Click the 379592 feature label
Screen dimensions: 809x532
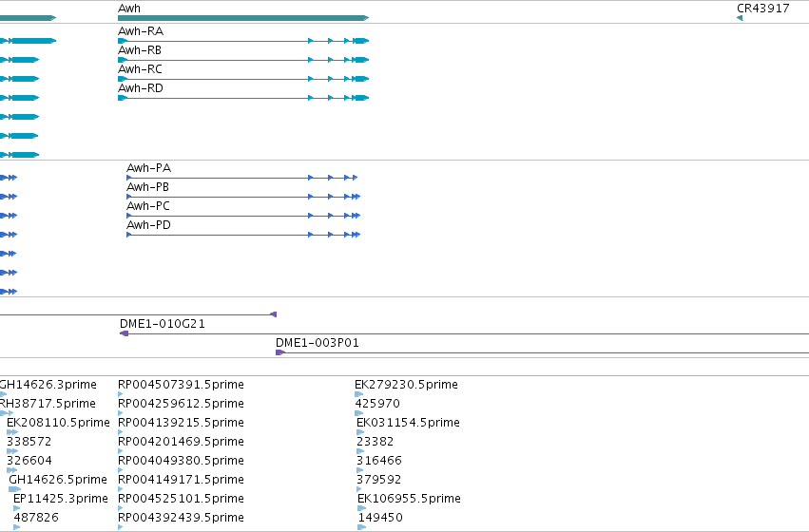coord(379,480)
